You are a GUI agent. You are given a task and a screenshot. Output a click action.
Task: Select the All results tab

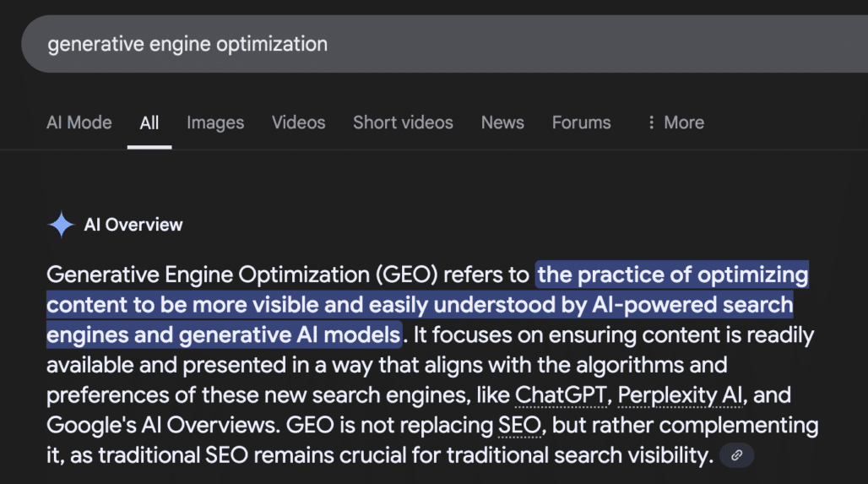click(149, 122)
